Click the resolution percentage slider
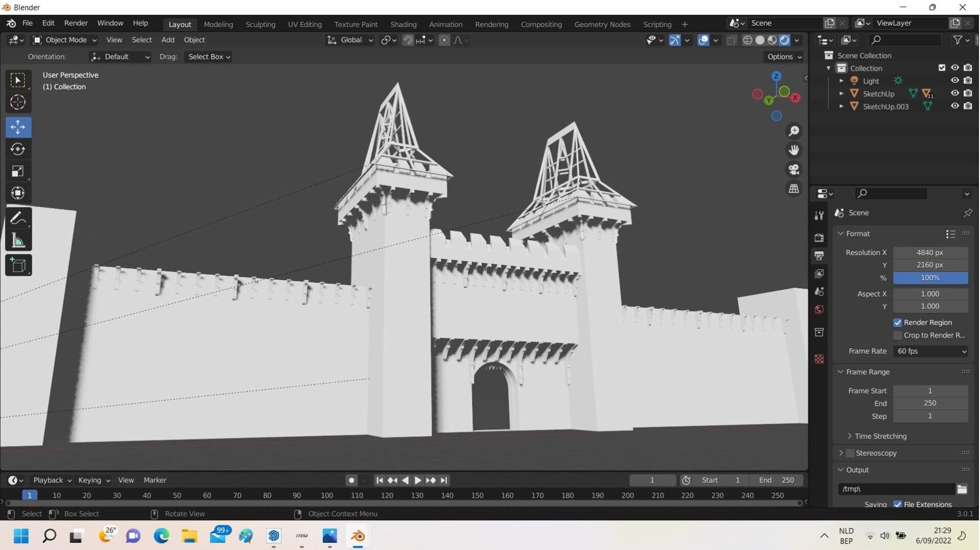This screenshot has width=980, height=550. pyautogui.click(x=929, y=278)
